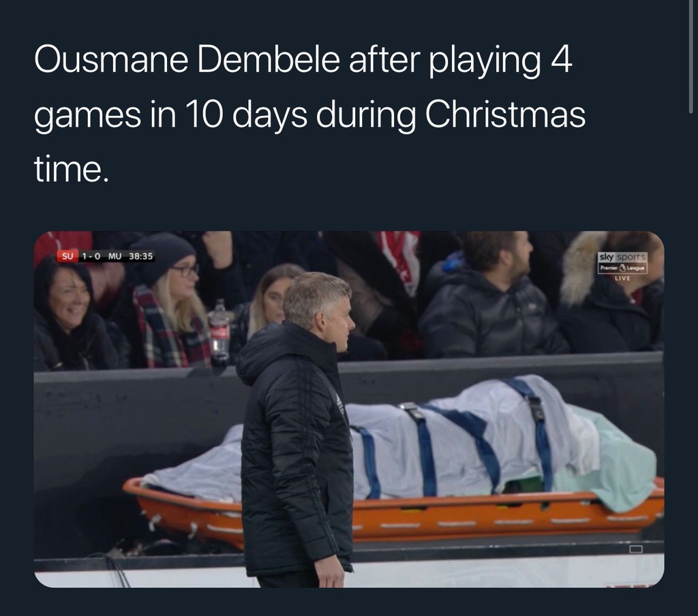The height and width of the screenshot is (616, 698).
Task: Click the word "Christmas" in the tweet
Action: 505,115
